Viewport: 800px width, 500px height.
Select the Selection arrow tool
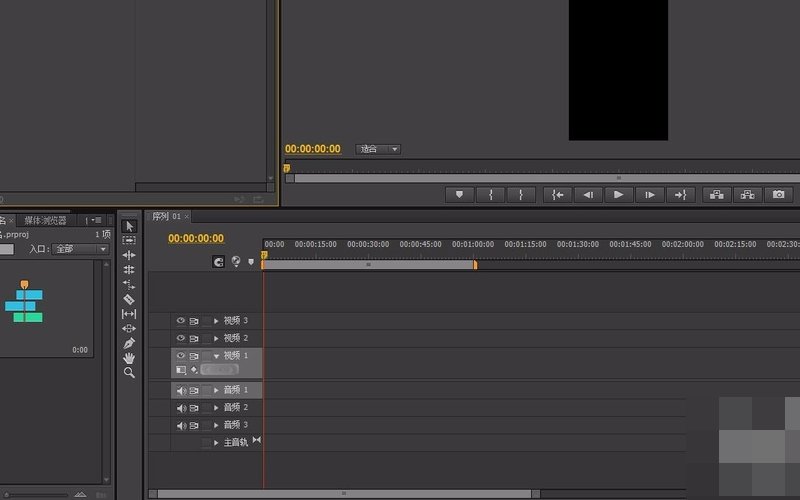click(x=129, y=226)
